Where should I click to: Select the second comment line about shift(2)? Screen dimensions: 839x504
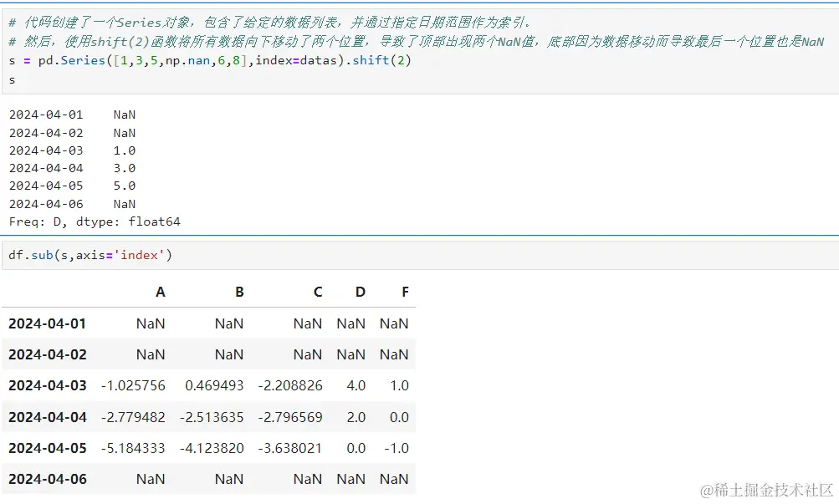click(x=417, y=42)
